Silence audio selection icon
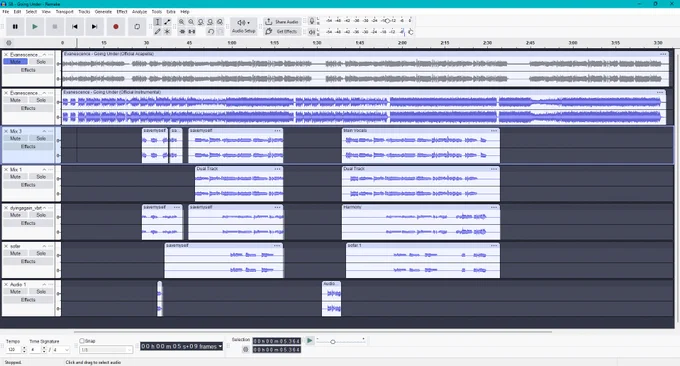The height and width of the screenshot is (366, 680). [x=192, y=32]
